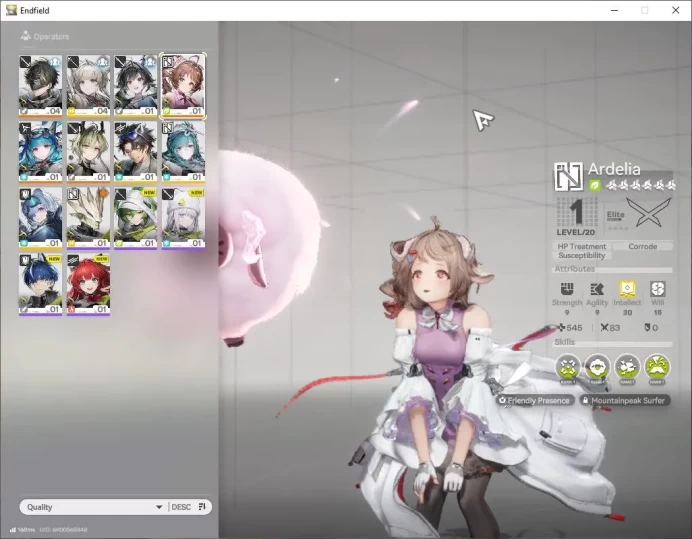Viewport: 692px width, 539px height.
Task: Select the light-green-haired operator card
Action: coord(88,152)
